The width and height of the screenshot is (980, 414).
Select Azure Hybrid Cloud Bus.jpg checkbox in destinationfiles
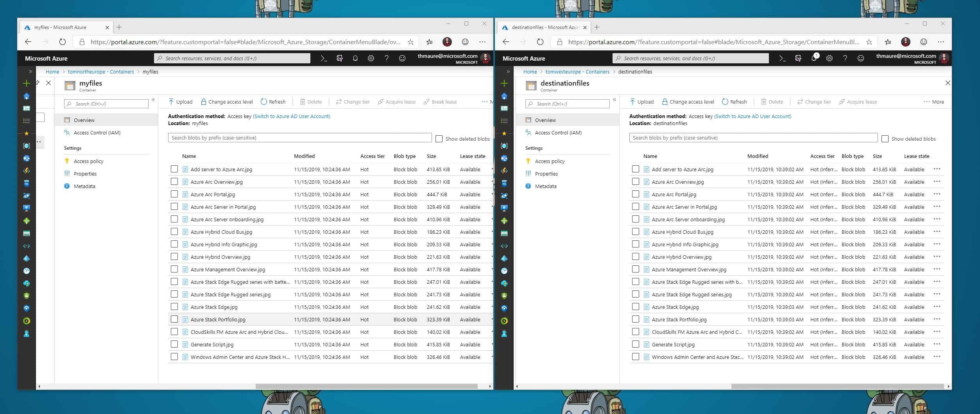(x=636, y=231)
